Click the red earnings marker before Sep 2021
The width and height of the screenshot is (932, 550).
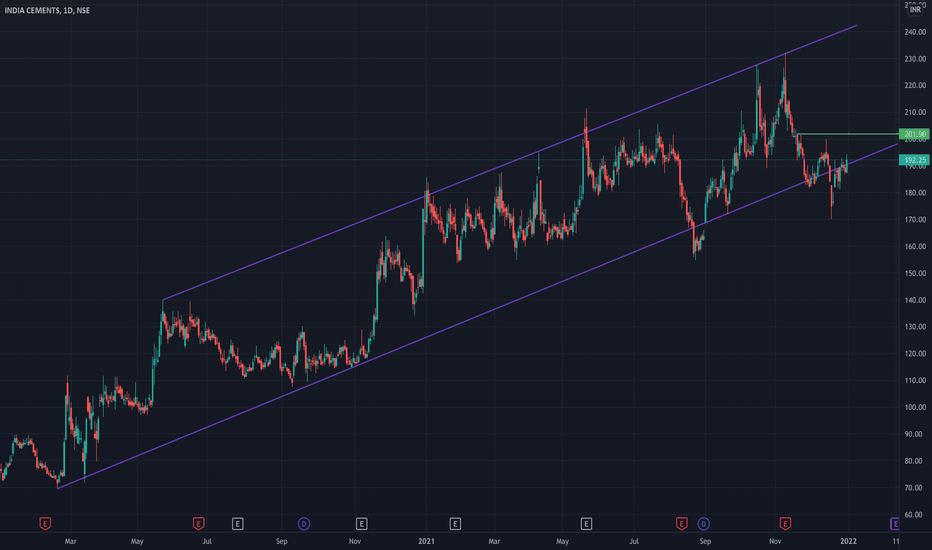[x=682, y=524]
